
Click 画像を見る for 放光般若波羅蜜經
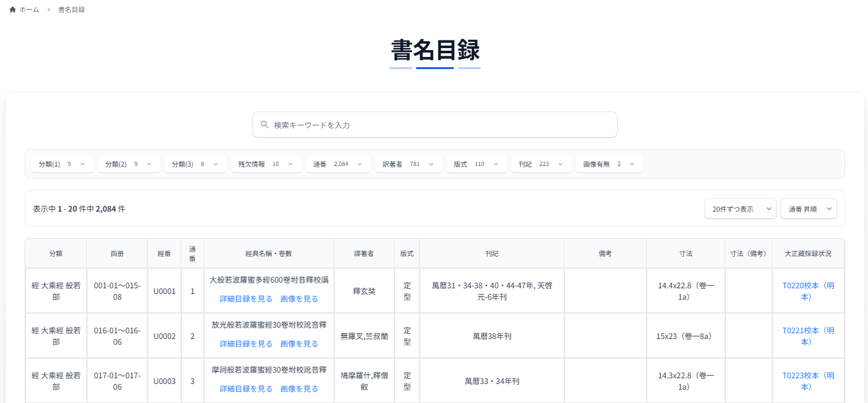click(x=299, y=343)
